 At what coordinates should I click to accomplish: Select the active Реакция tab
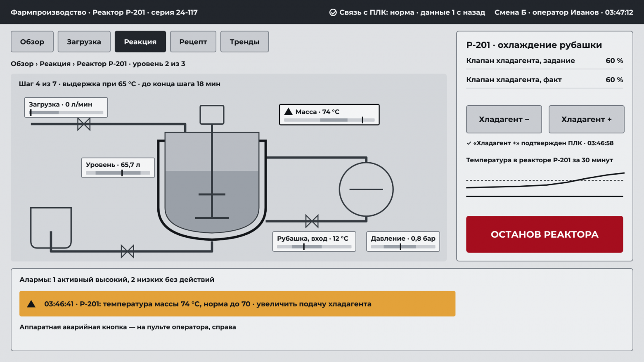click(x=140, y=42)
